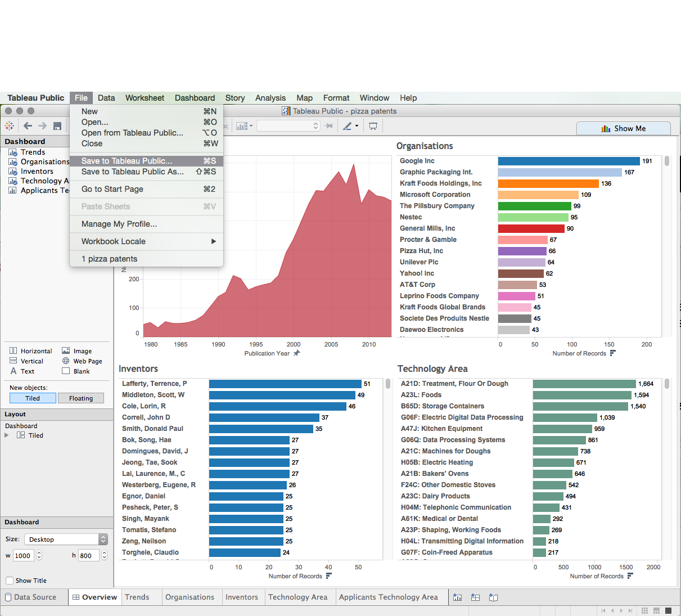681x616 pixels.
Task: Add an Image object to dashboard
Action: click(x=76, y=351)
